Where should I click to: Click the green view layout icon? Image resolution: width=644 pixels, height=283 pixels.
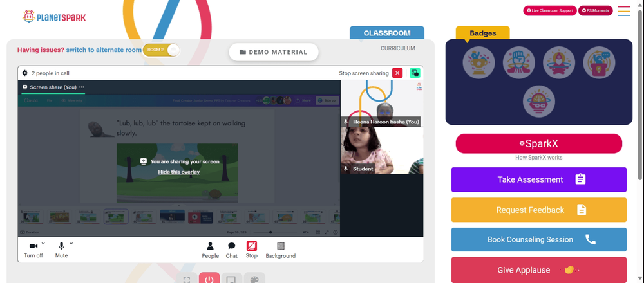coord(415,73)
